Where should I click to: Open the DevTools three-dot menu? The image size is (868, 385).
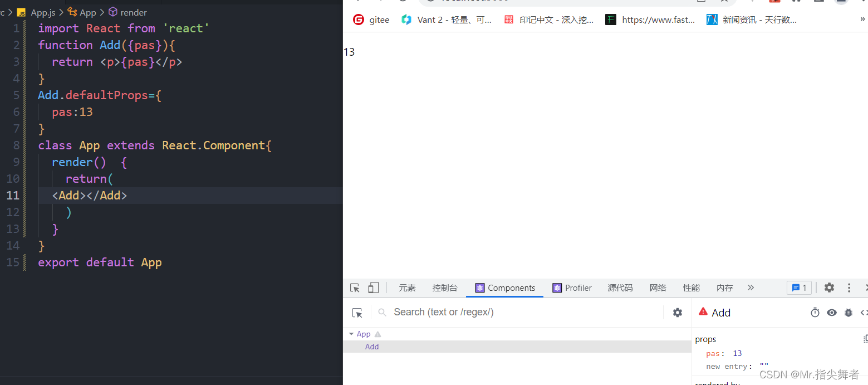(849, 287)
